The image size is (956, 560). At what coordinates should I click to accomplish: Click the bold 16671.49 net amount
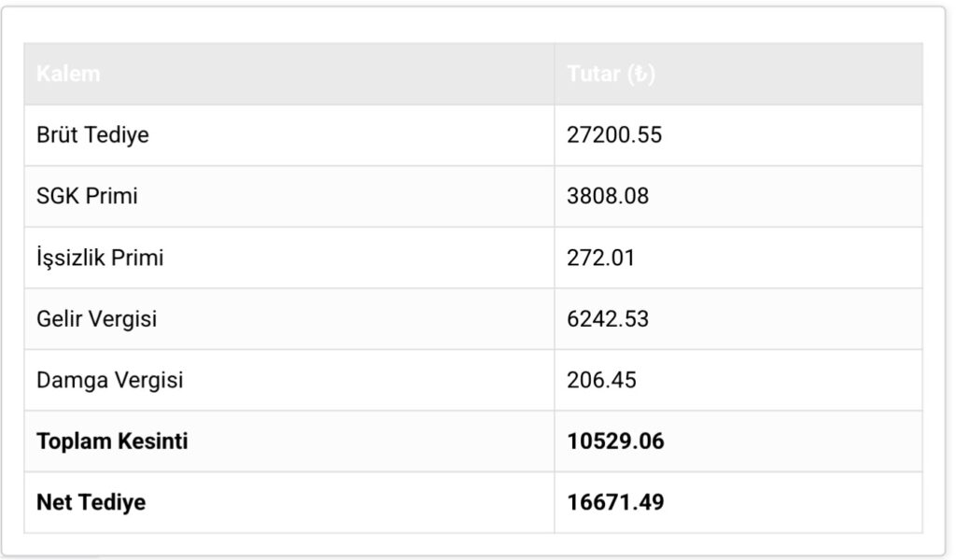pos(615,503)
